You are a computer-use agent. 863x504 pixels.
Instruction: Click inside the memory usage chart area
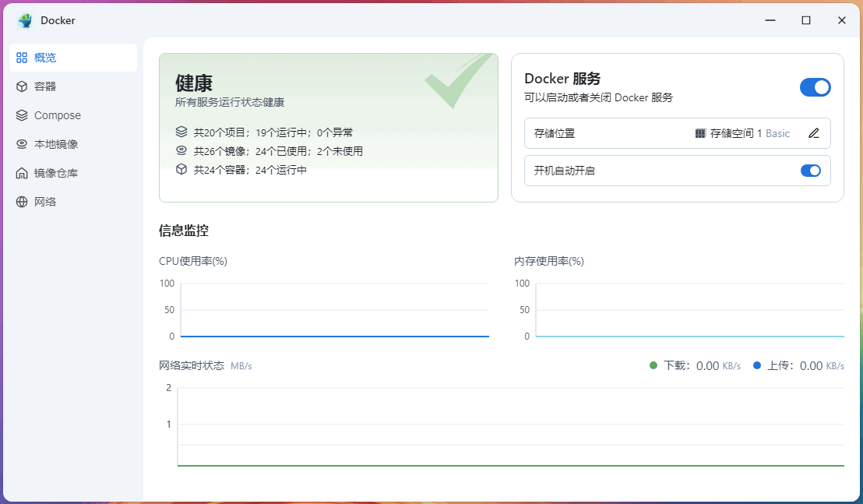pos(689,310)
